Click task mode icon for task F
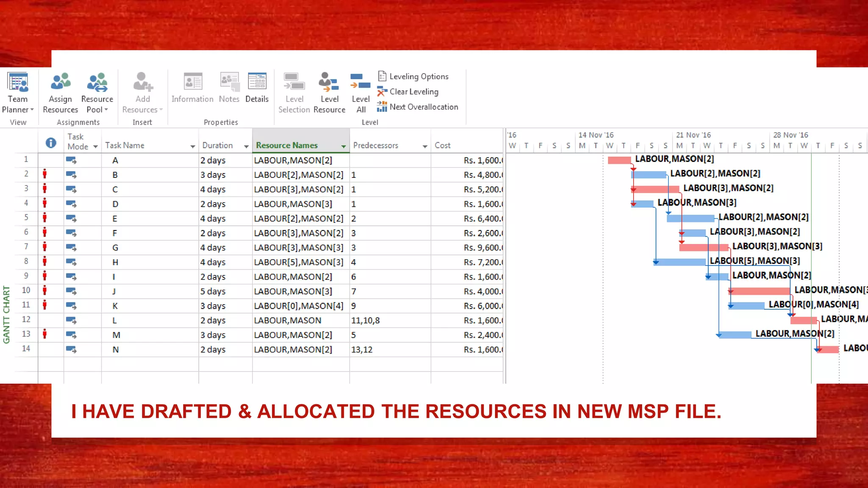The height and width of the screenshot is (488, 868). [x=71, y=233]
